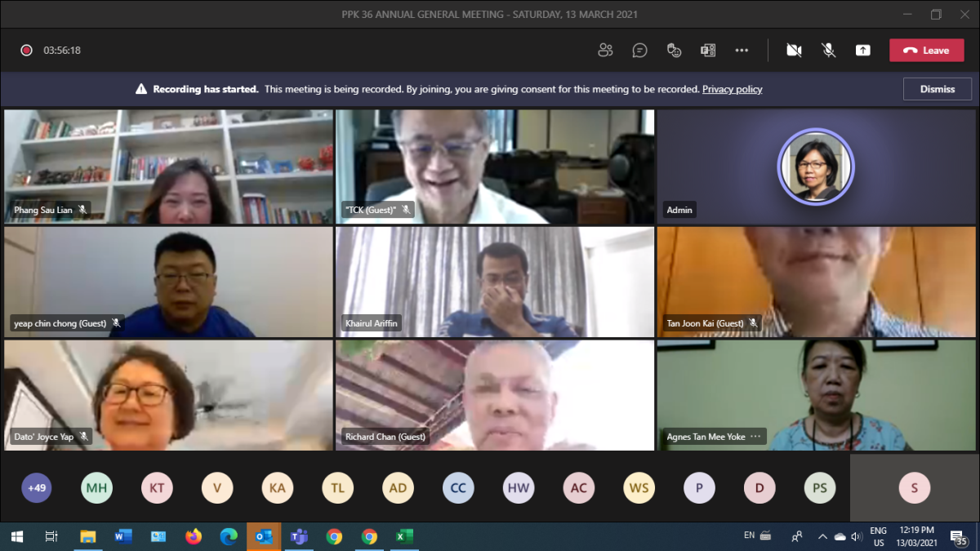Click the PS participant avatar
The image size is (980, 551).
(820, 488)
